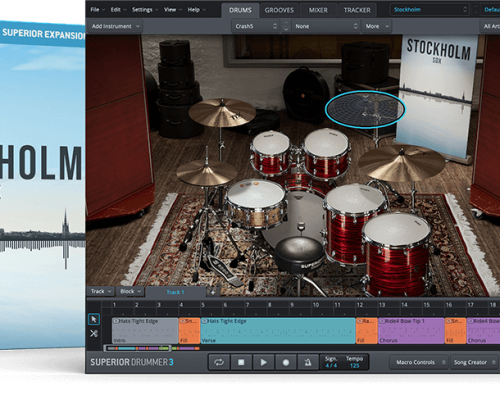Click the song overview scroll navigator

tap(137, 348)
